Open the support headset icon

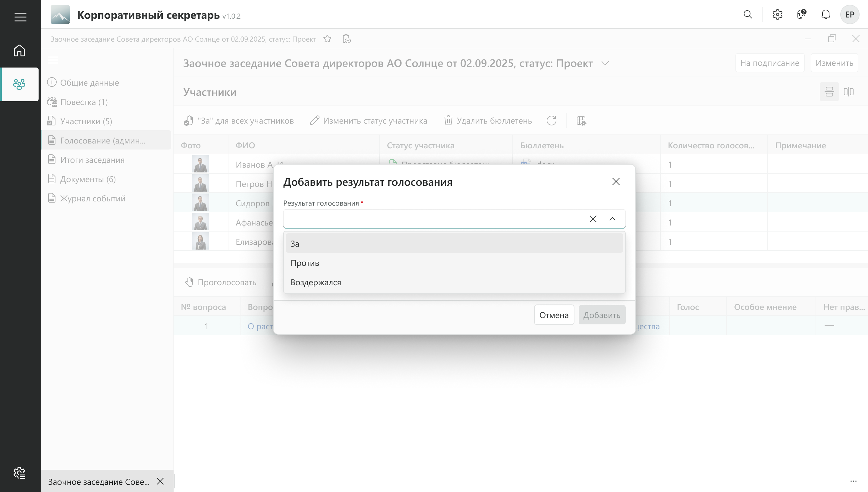pyautogui.click(x=801, y=14)
